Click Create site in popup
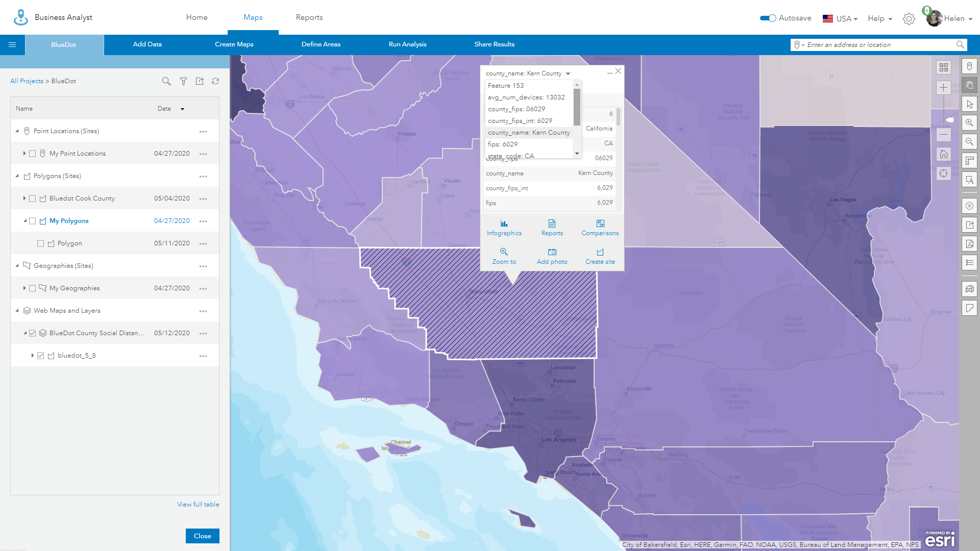This screenshot has width=980, height=551. [600, 256]
